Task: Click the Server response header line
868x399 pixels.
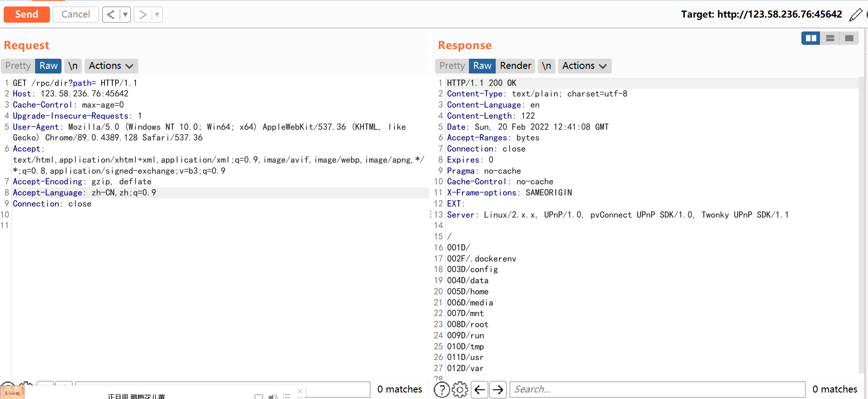Action: (x=618, y=215)
